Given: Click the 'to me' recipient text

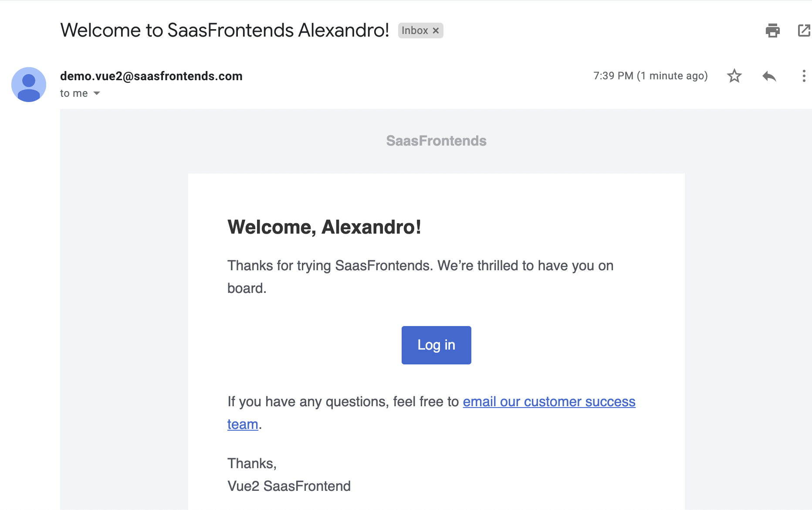Looking at the screenshot, I should click(x=74, y=93).
